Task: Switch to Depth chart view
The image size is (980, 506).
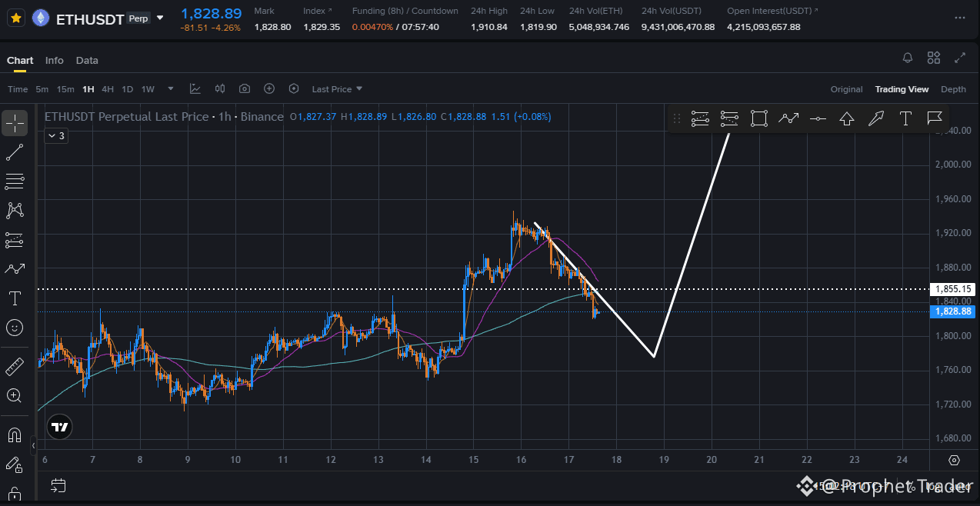Action: 953,89
